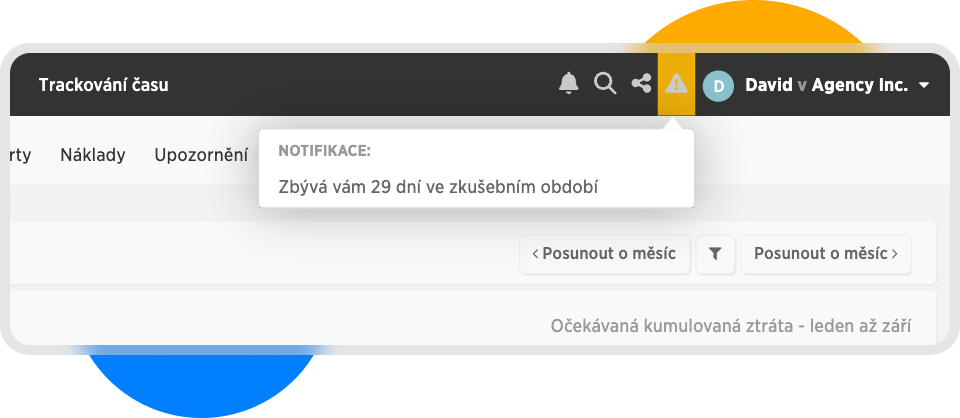Viewport: 960px width, 418px height.
Task: Click the share icon in header
Action: tap(641, 84)
